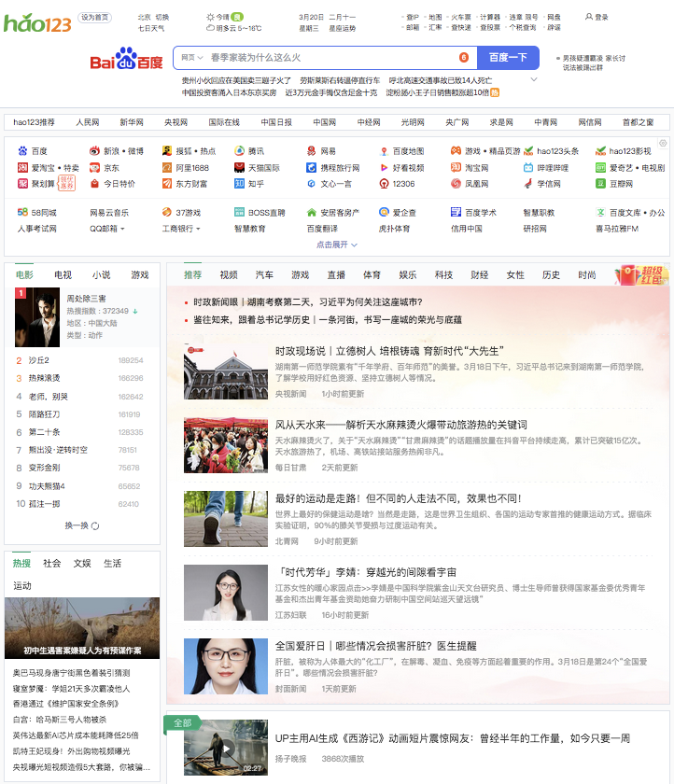Viewport: 674px width, 784px height.
Task: Click the 全部 video section tag
Action: pos(182,723)
